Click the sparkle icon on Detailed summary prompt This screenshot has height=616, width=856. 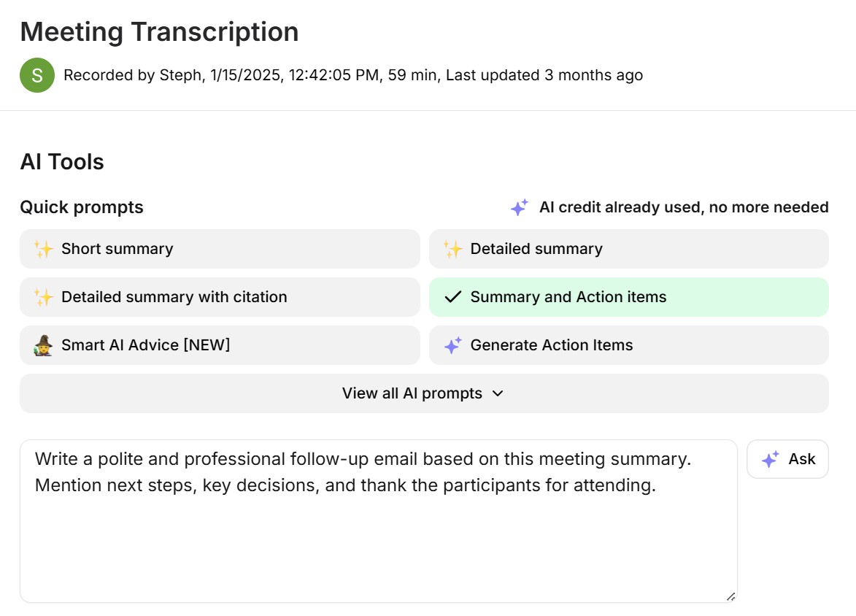[452, 249]
